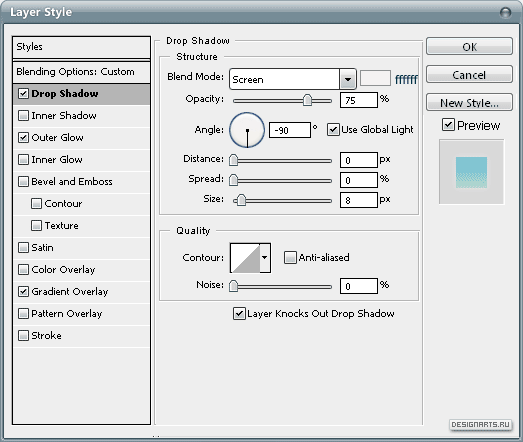Screen dimensions: 523x442
Task: Click the Distance value field
Action: 359,160
